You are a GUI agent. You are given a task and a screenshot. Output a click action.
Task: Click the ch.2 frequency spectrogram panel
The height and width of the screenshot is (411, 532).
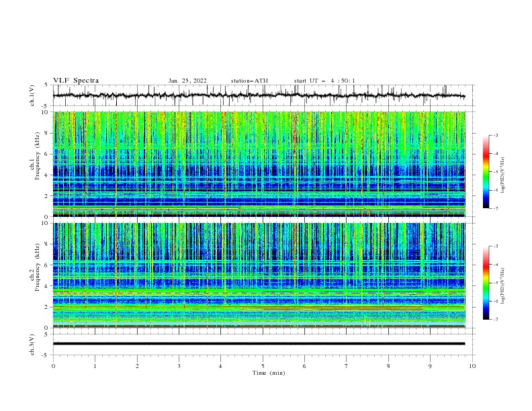point(259,275)
